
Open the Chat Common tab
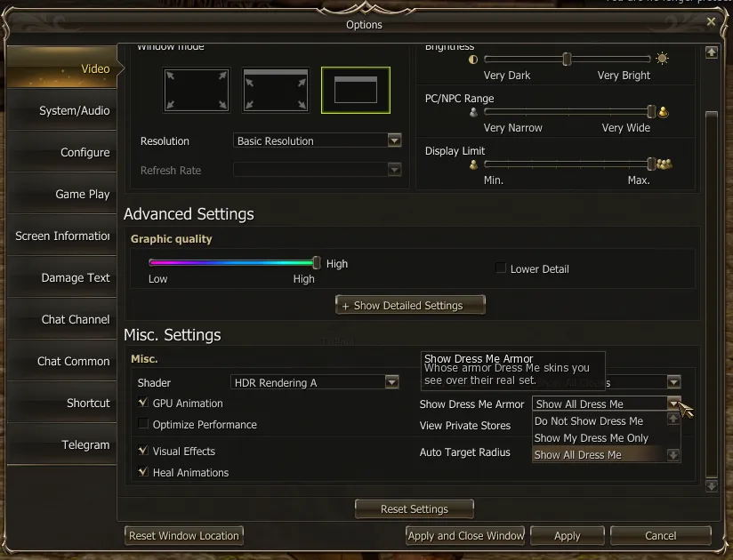click(61, 361)
